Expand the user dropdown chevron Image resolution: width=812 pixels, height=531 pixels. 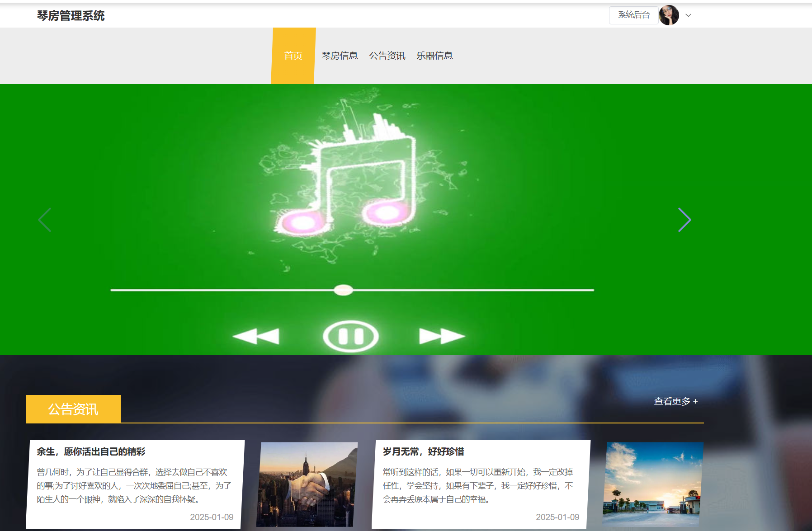click(688, 15)
